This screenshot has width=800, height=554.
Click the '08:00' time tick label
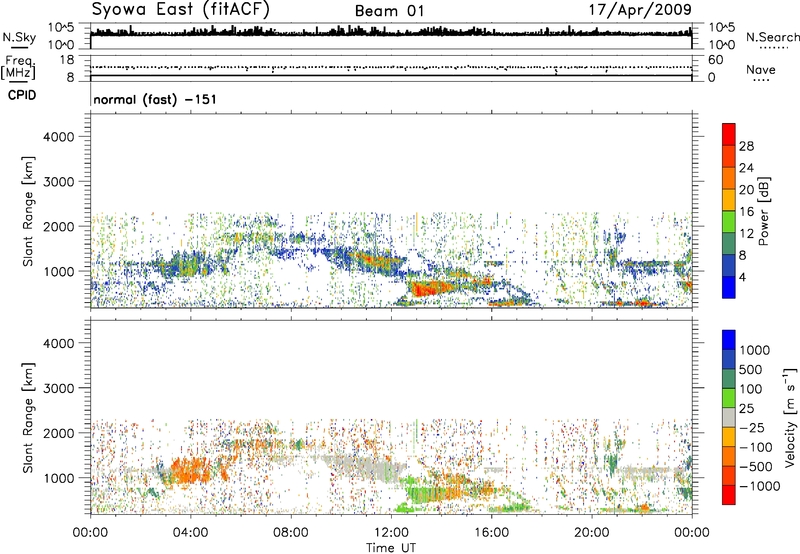tap(291, 533)
